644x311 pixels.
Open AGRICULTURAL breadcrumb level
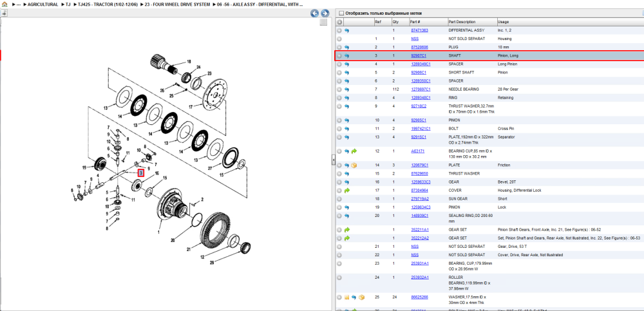(x=43, y=5)
